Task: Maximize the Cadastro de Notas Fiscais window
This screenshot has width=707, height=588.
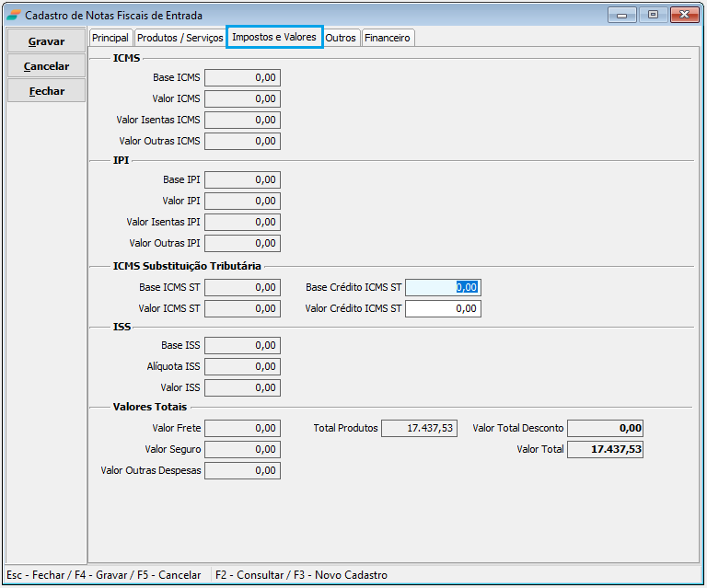Action: [654, 15]
